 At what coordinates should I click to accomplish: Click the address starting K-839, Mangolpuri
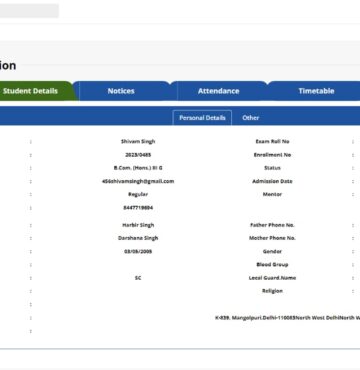[x=288, y=318]
